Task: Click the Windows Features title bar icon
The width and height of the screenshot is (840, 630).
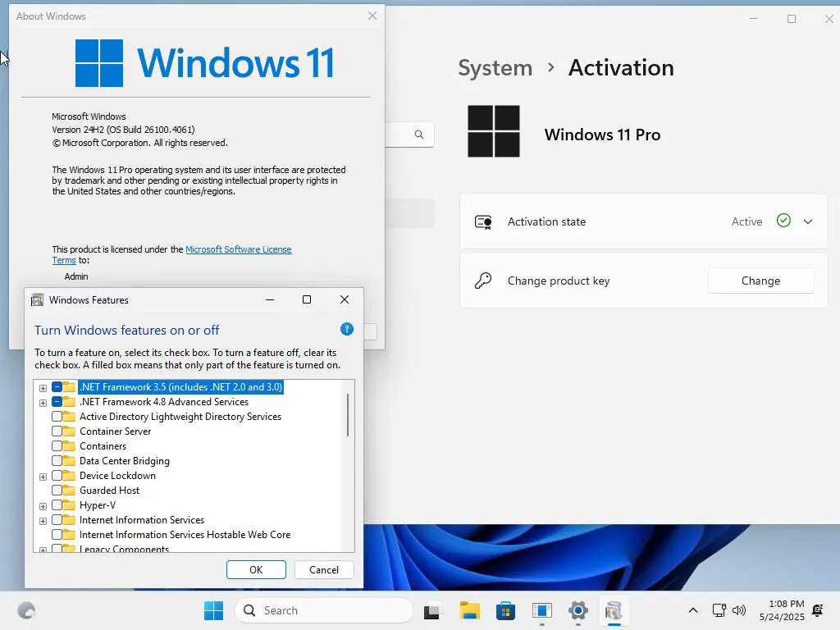Action: [x=38, y=300]
